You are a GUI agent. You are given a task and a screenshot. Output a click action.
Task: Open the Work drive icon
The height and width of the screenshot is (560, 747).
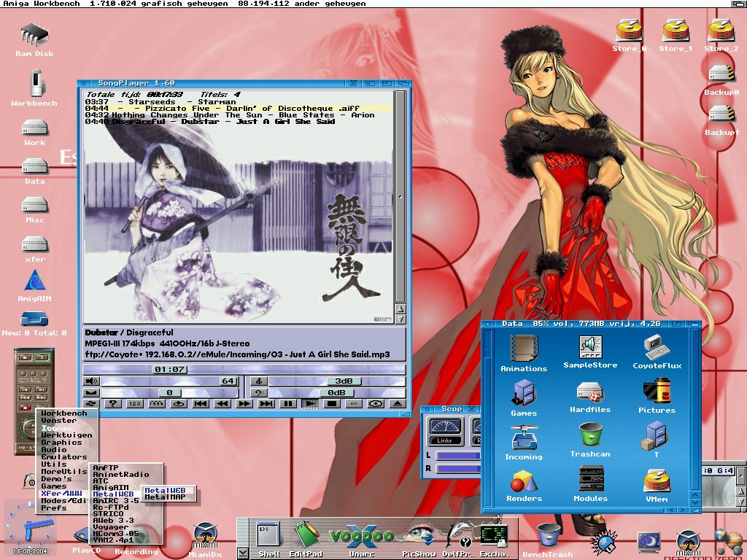[35, 133]
